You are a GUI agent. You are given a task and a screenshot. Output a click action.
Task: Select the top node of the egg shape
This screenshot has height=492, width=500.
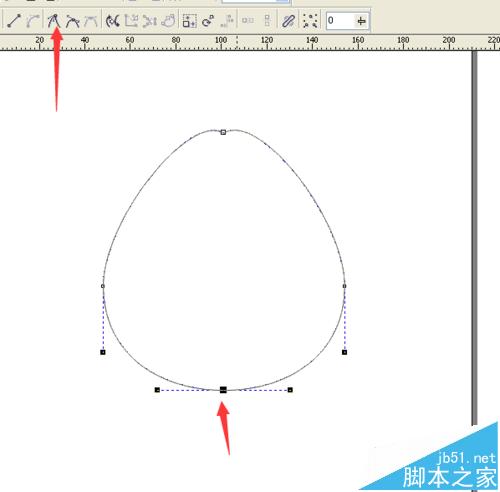coord(223,132)
